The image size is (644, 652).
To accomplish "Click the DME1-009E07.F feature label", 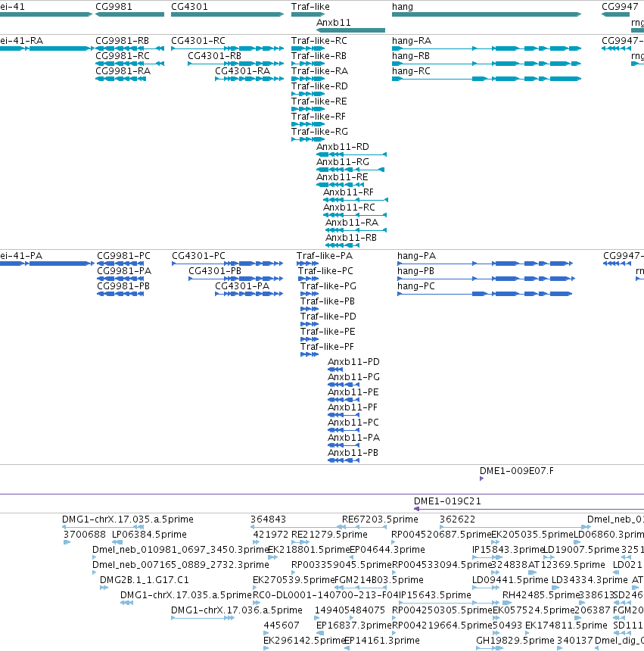I will pyautogui.click(x=517, y=471).
